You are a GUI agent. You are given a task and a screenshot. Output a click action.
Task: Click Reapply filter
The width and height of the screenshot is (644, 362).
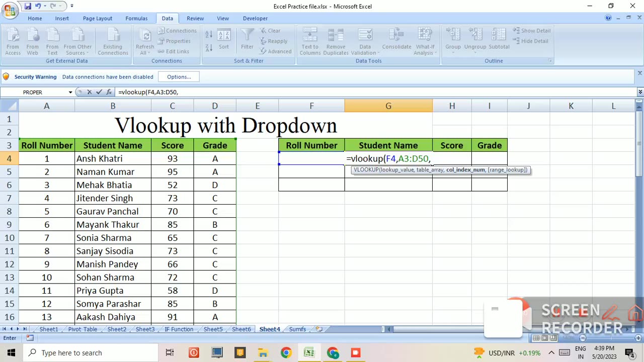pos(274,41)
